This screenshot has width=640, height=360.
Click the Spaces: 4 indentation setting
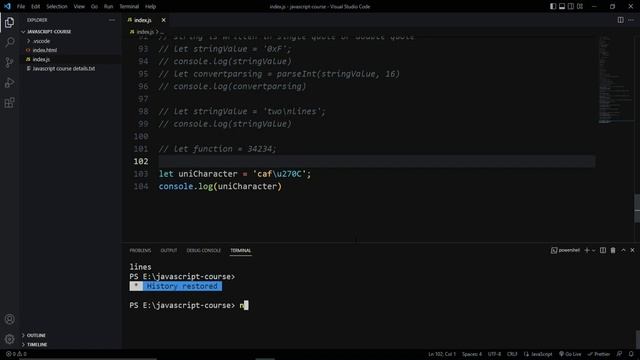coord(472,354)
